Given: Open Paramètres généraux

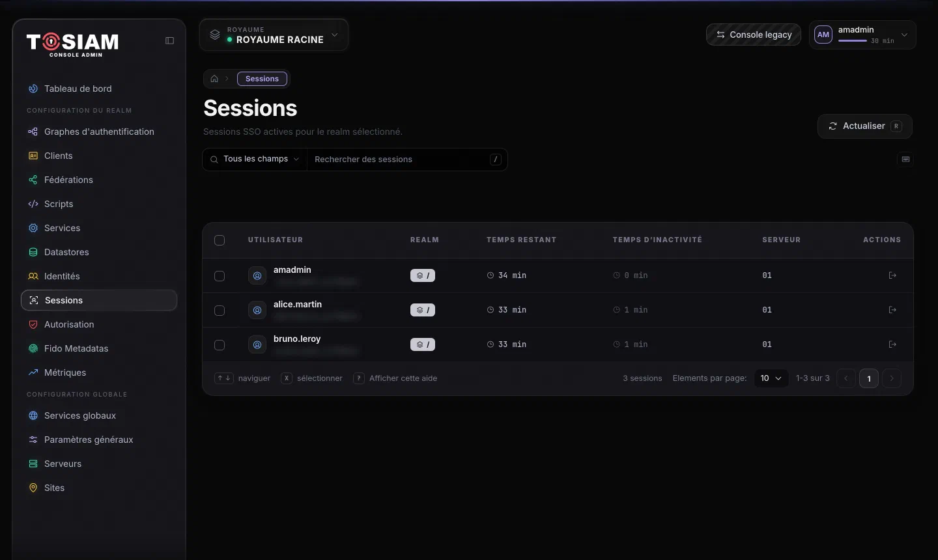Looking at the screenshot, I should 99,440.
